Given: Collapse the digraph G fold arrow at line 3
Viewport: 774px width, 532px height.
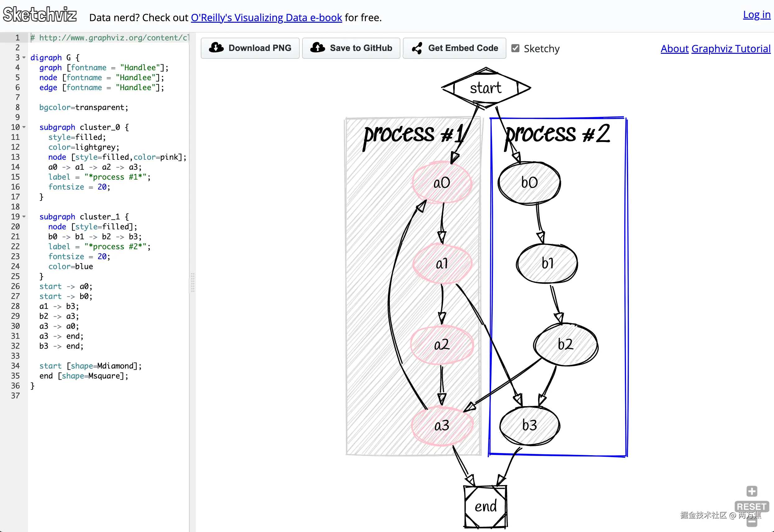Looking at the screenshot, I should (x=24, y=58).
